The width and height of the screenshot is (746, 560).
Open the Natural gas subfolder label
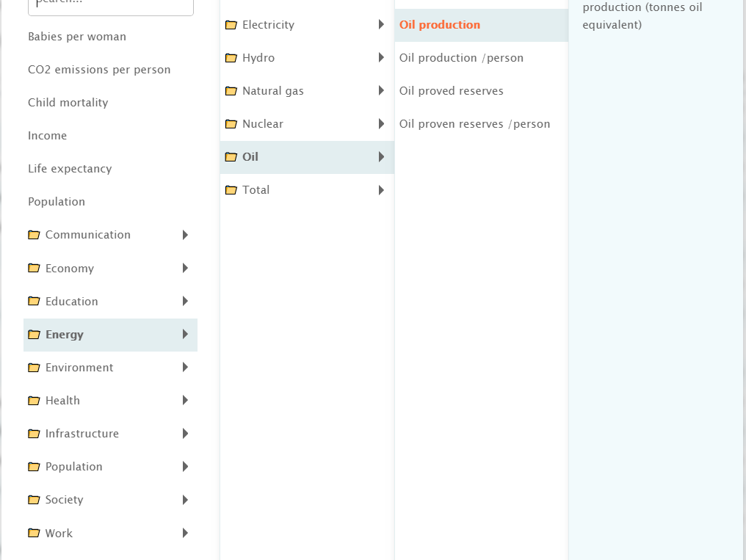[272, 91]
